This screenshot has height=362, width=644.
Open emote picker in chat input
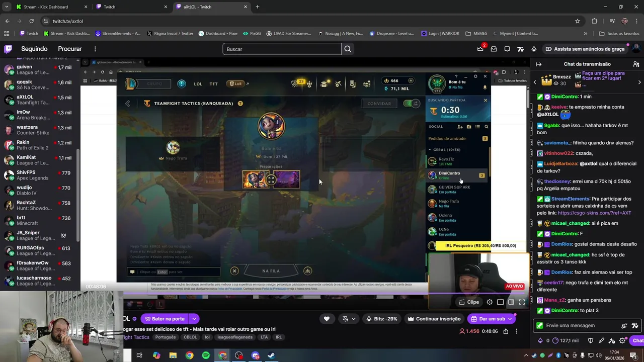(624, 326)
